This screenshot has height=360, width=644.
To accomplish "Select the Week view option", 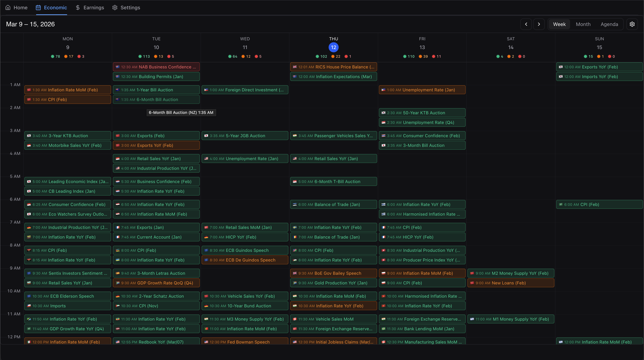I will click(559, 24).
